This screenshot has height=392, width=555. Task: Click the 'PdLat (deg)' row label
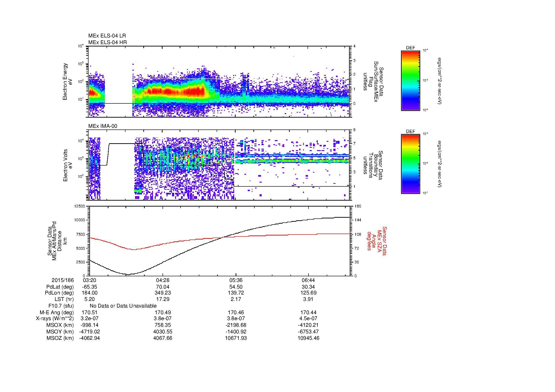pyautogui.click(x=60, y=287)
